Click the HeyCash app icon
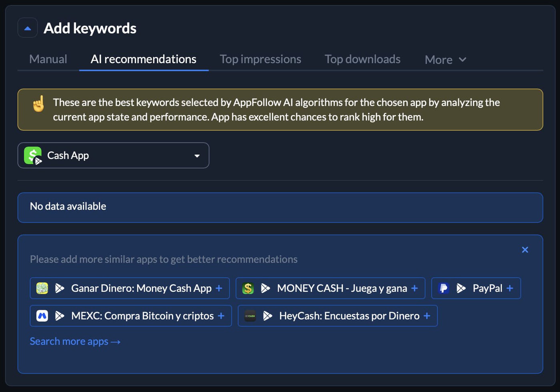The image size is (560, 392). click(250, 316)
